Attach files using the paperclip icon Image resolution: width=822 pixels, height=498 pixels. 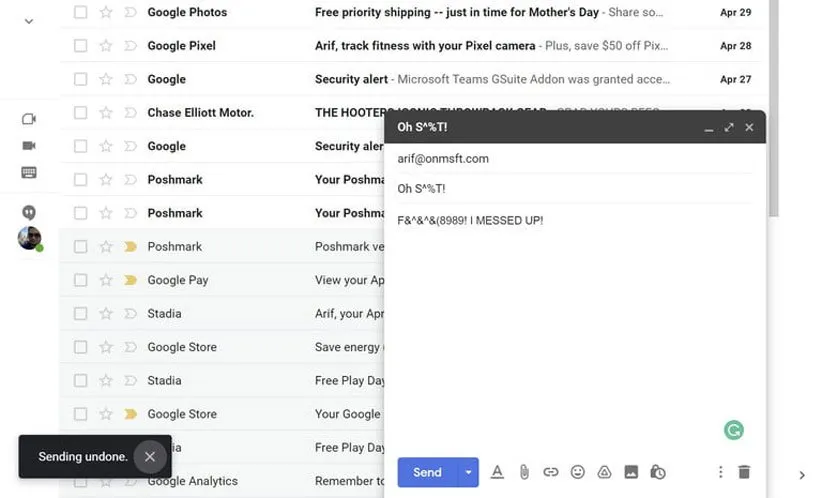523,472
